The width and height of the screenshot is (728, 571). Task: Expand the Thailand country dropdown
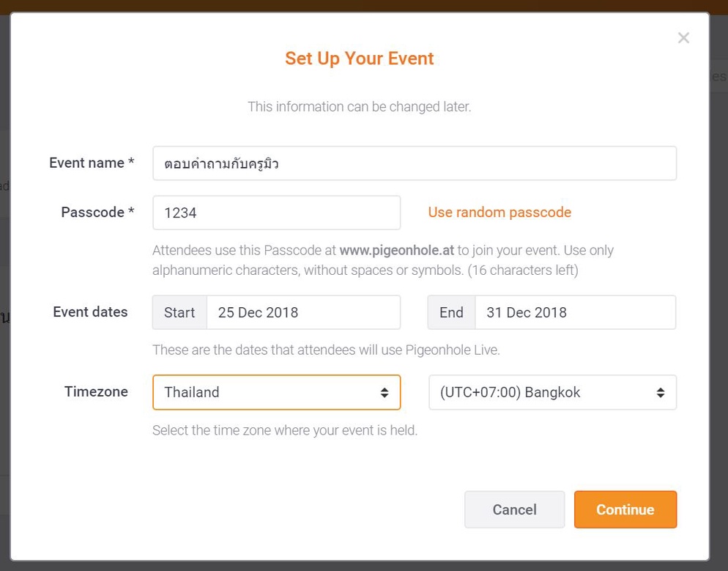[x=276, y=392]
